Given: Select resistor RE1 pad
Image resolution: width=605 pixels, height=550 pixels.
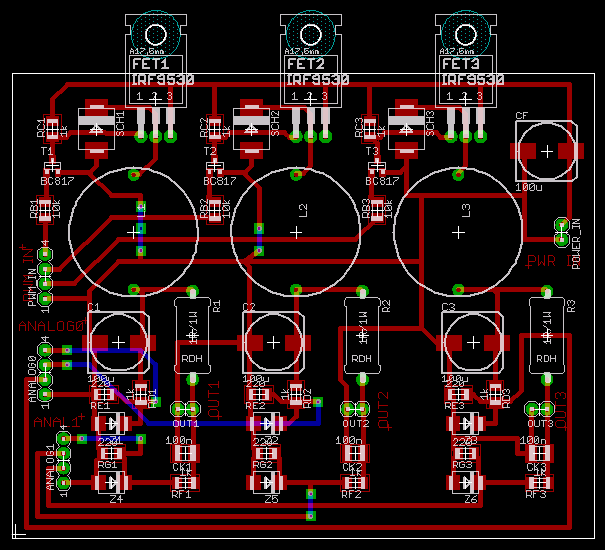Looking at the screenshot, I should 103,394.
